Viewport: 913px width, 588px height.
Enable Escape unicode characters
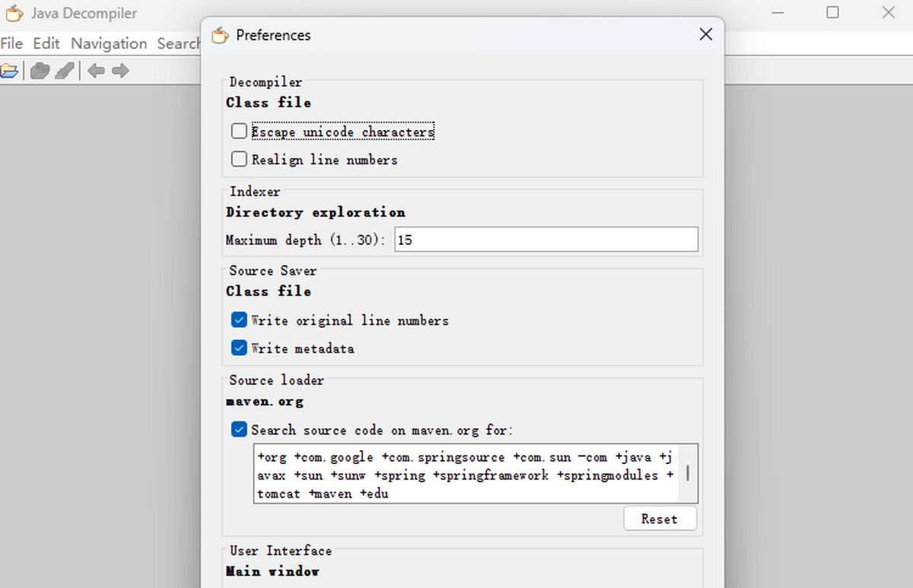coord(238,130)
